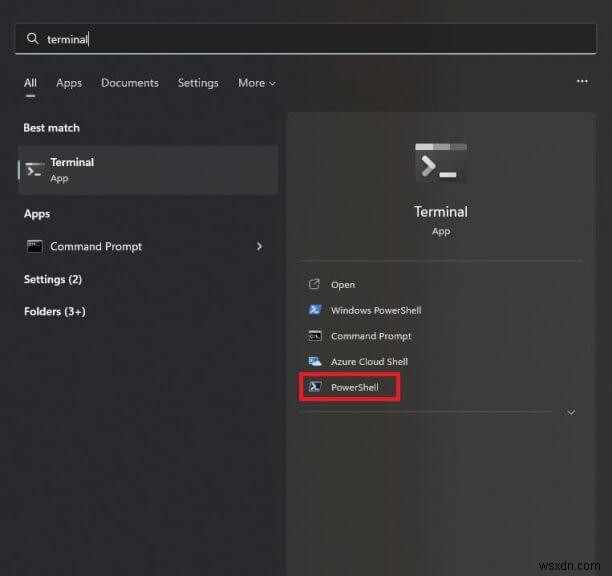Click the Terminal title in preview pane
Image resolution: width=612 pixels, height=576 pixels.
441,212
